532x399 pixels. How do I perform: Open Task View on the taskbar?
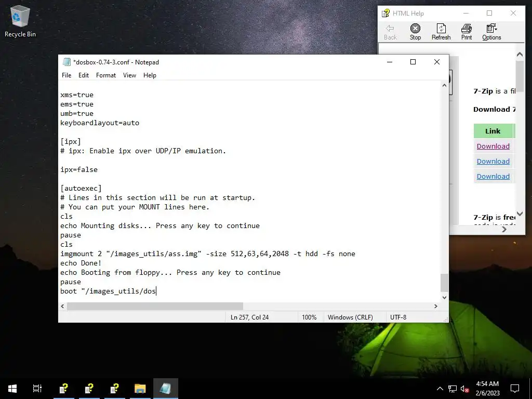pos(37,389)
